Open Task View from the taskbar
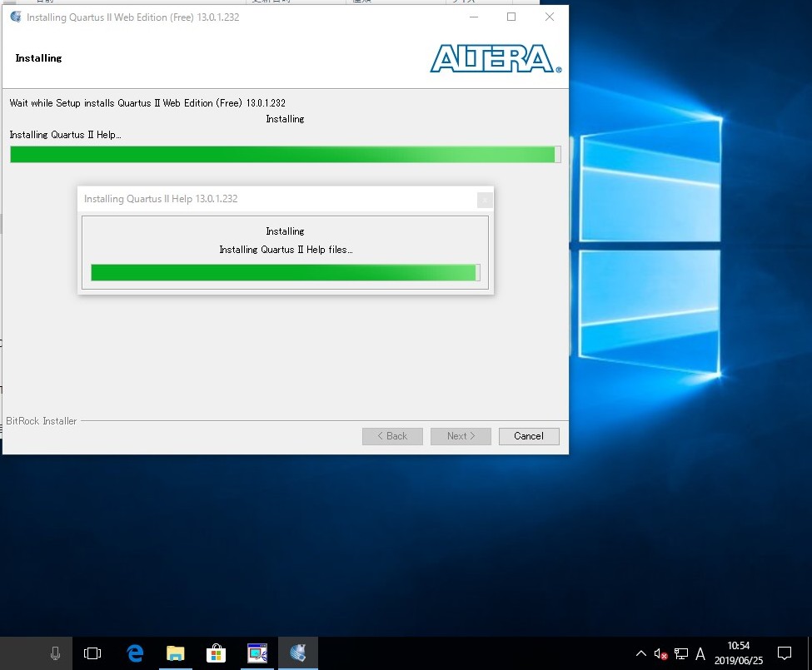 [92, 653]
